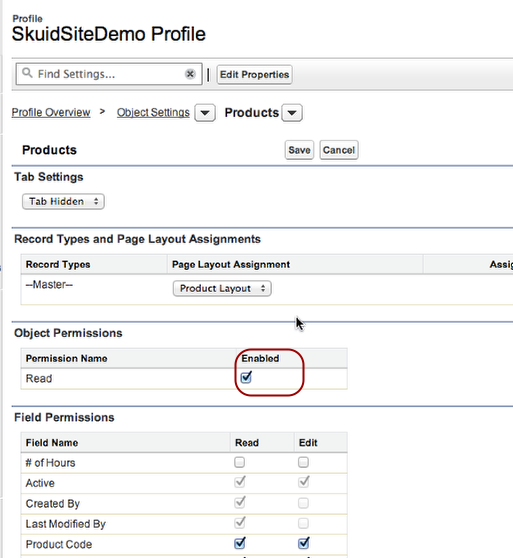The height and width of the screenshot is (558, 513).
Task: Toggle the Read object permission checkbox
Action: click(x=246, y=377)
